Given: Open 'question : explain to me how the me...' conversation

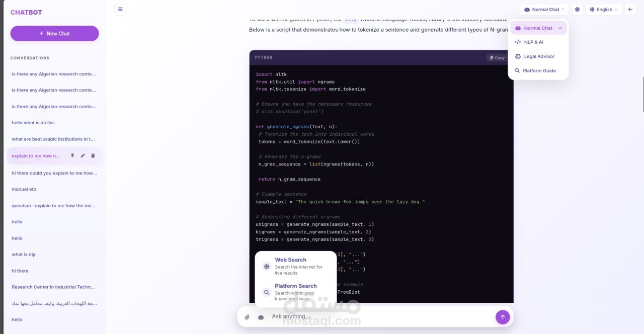Looking at the screenshot, I should click(54, 206).
